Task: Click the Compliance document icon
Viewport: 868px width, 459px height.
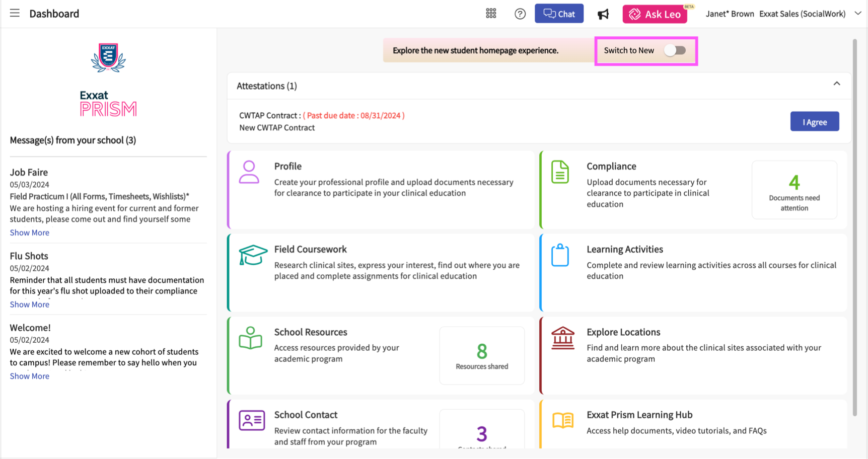Action: coord(560,172)
